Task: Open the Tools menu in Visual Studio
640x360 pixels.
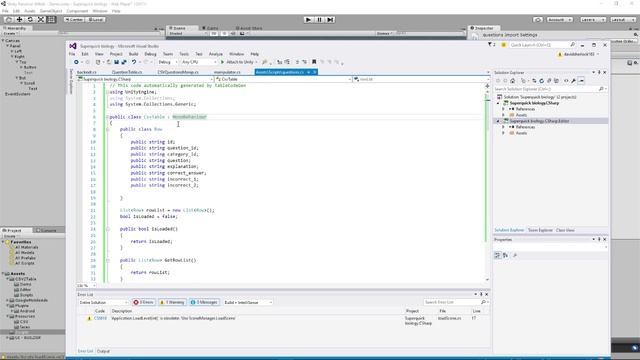Action: point(184,54)
